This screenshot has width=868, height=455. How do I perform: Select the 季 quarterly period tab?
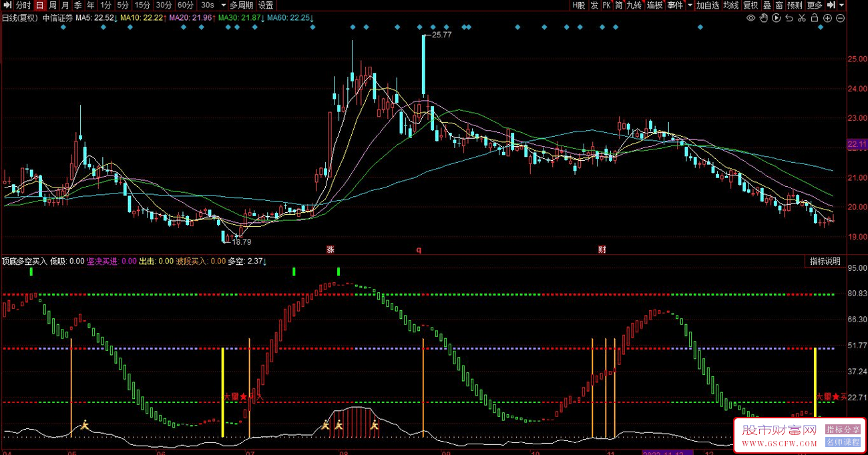pos(77,5)
